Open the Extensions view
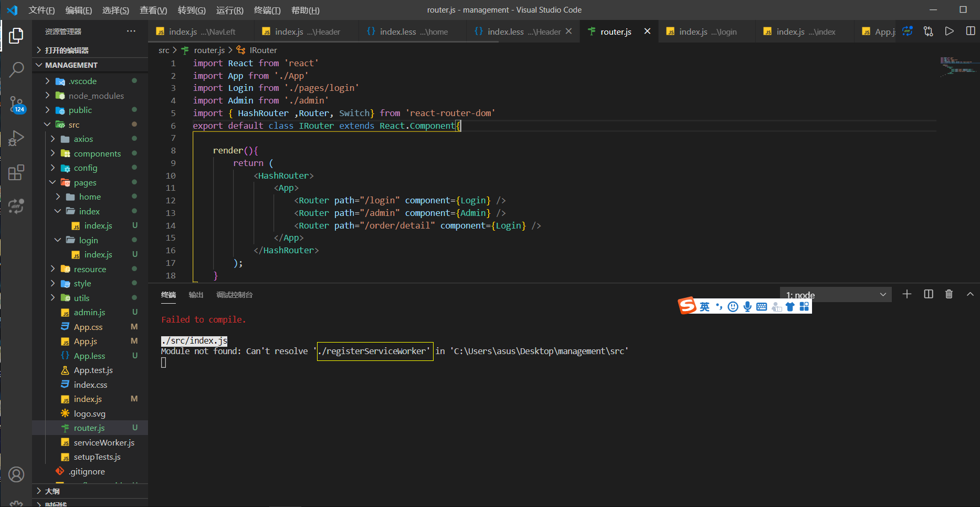This screenshot has height=507, width=980. [x=16, y=172]
